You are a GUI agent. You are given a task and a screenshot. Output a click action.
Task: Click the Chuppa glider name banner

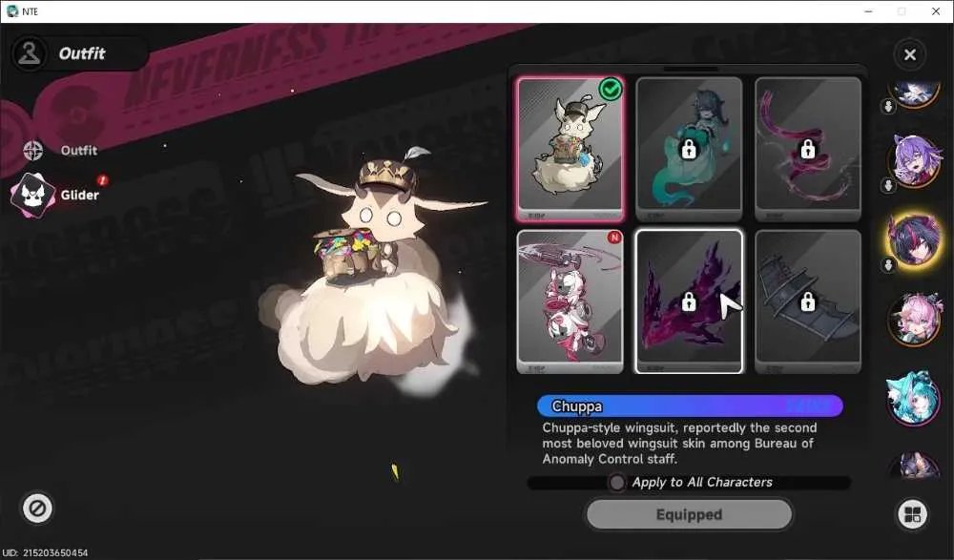coord(690,406)
